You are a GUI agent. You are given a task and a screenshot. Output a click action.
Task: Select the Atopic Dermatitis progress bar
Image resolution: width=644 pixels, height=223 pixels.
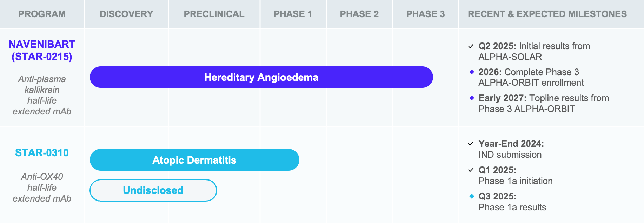[x=194, y=160]
